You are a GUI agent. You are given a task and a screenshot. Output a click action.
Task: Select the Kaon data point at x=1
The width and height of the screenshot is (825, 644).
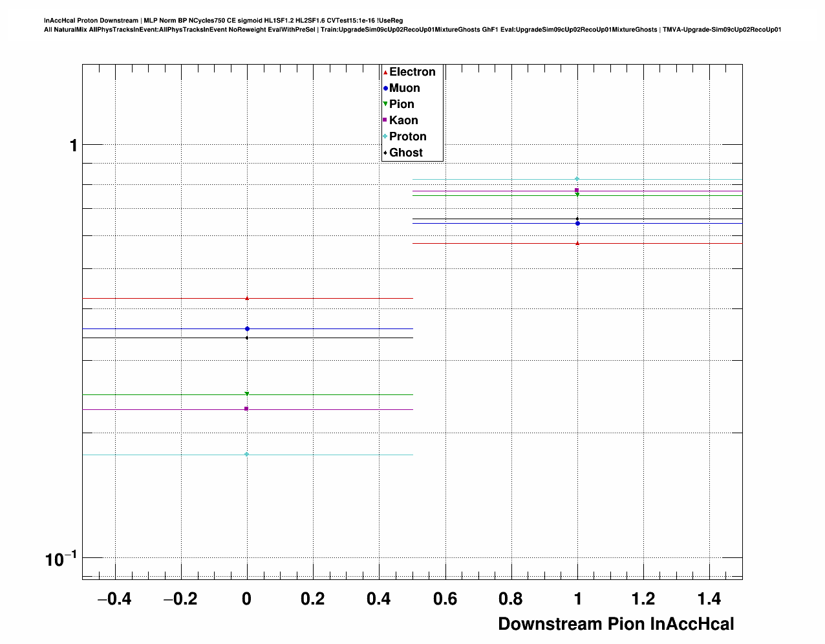pyautogui.click(x=577, y=190)
